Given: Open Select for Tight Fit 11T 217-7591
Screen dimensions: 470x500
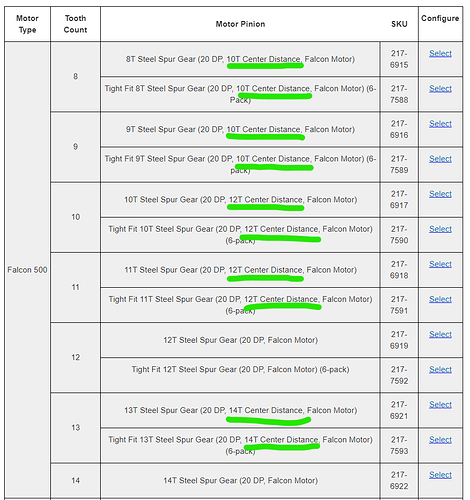Looking at the screenshot, I should point(440,299).
